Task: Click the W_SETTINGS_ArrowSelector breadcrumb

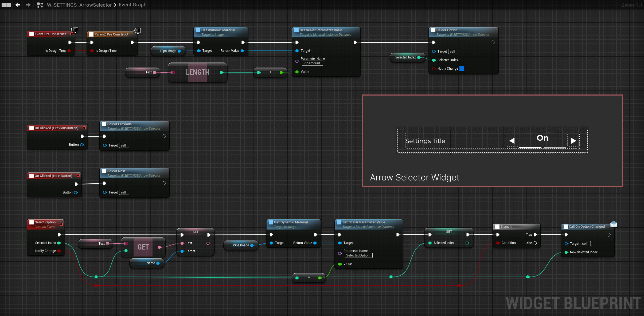Action: [x=79, y=5]
